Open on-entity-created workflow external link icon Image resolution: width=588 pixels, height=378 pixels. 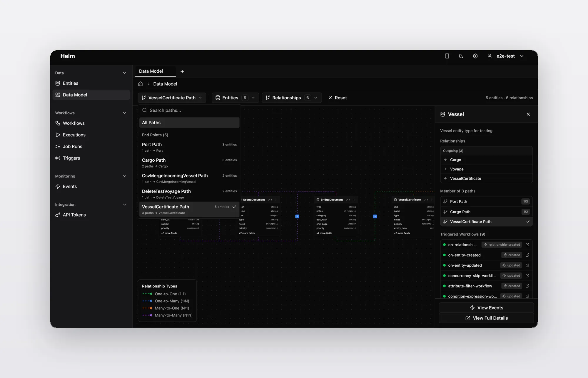[x=527, y=255]
